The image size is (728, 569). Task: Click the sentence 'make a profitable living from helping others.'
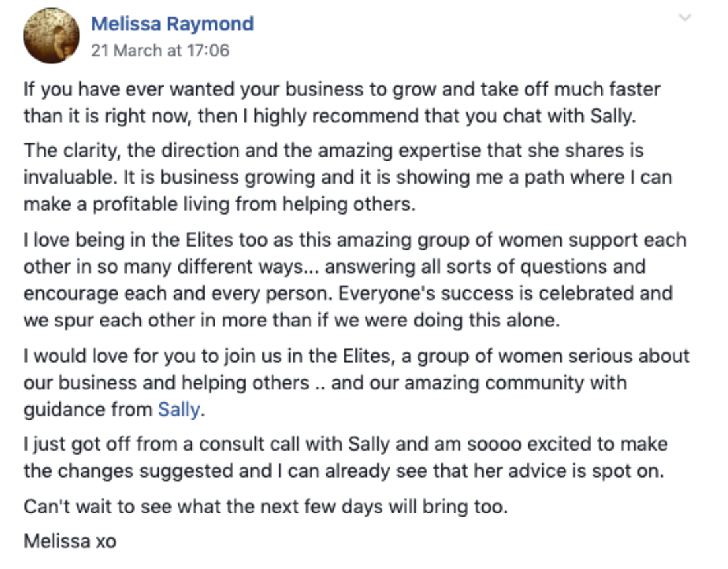(219, 204)
